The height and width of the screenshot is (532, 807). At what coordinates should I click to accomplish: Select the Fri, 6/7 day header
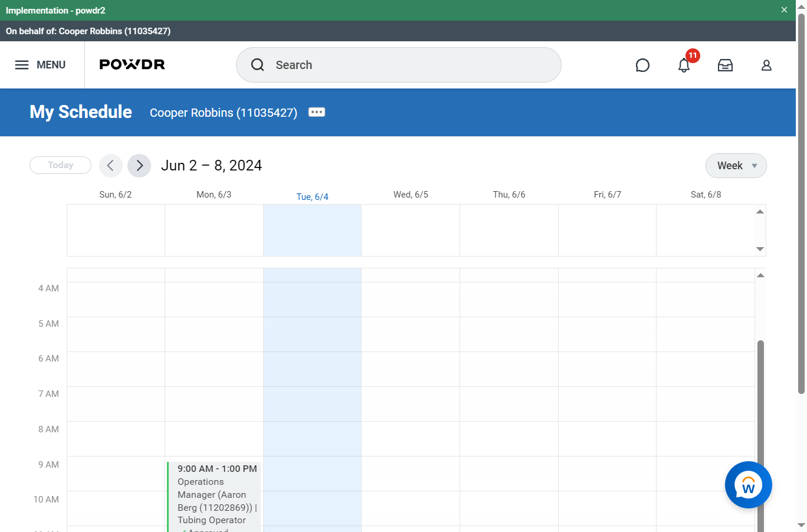point(608,195)
